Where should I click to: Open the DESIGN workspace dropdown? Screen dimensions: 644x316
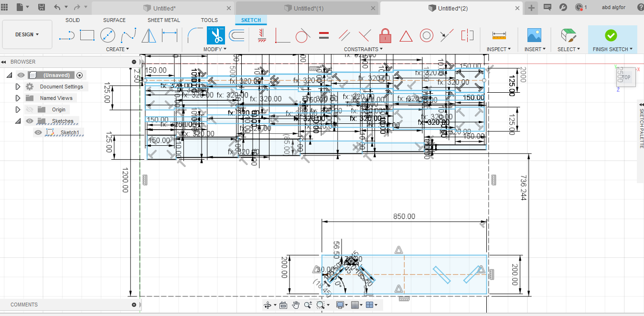click(x=27, y=34)
